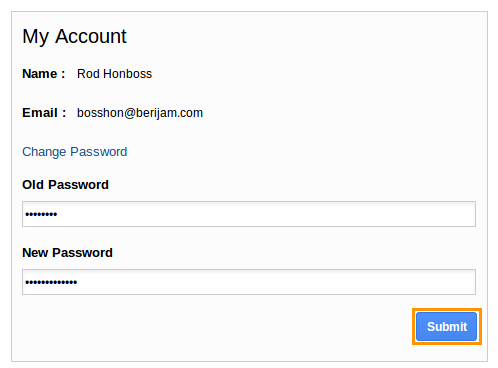Screen dimensions: 498x368
Task: Click the word New in New Password label
Action: click(35, 253)
